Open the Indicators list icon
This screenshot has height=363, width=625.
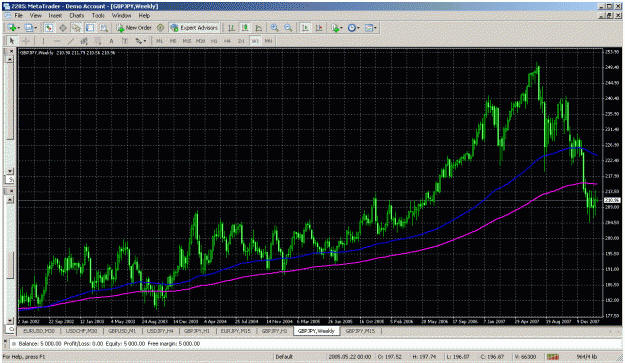pyautogui.click(x=335, y=28)
